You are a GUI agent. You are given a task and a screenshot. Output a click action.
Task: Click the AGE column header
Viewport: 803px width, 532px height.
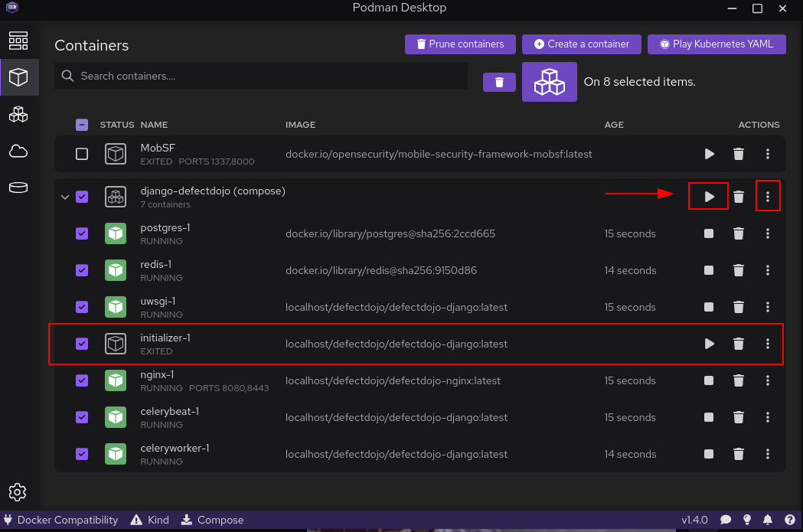[x=614, y=125]
